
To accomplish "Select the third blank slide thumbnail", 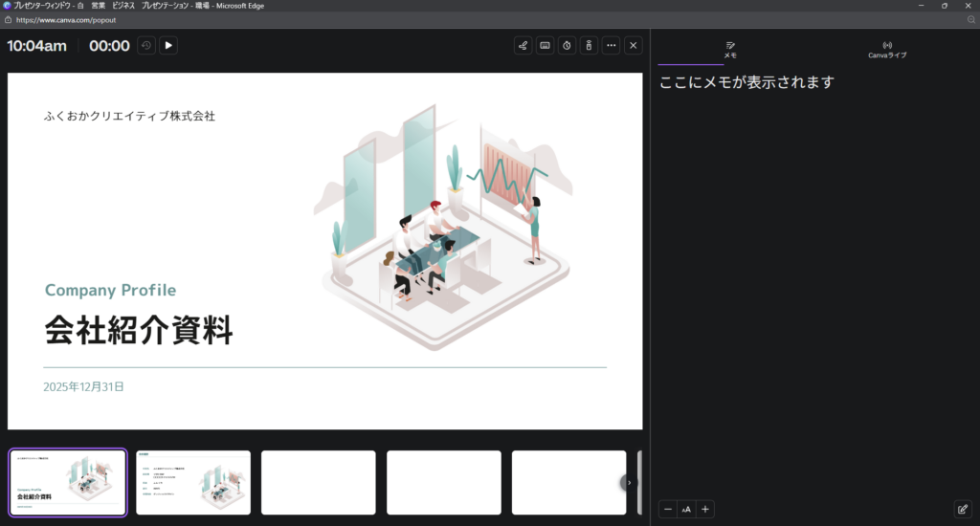I will pyautogui.click(x=318, y=483).
